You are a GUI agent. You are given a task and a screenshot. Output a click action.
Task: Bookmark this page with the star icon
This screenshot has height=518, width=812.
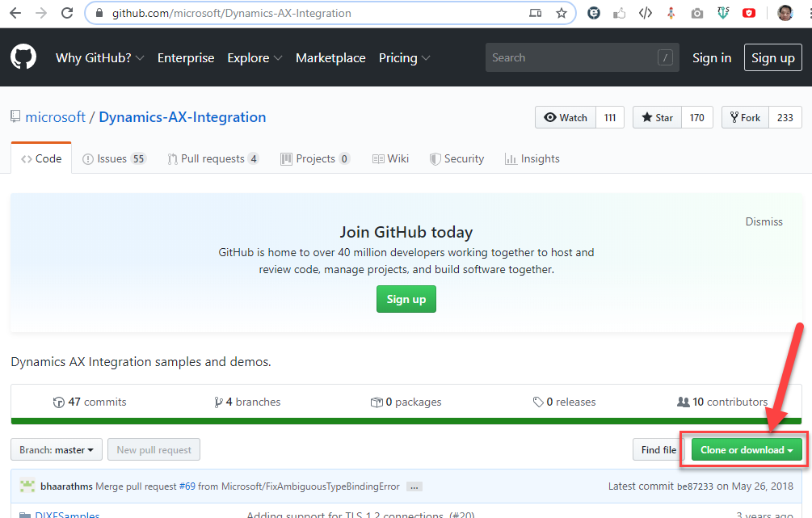point(562,13)
